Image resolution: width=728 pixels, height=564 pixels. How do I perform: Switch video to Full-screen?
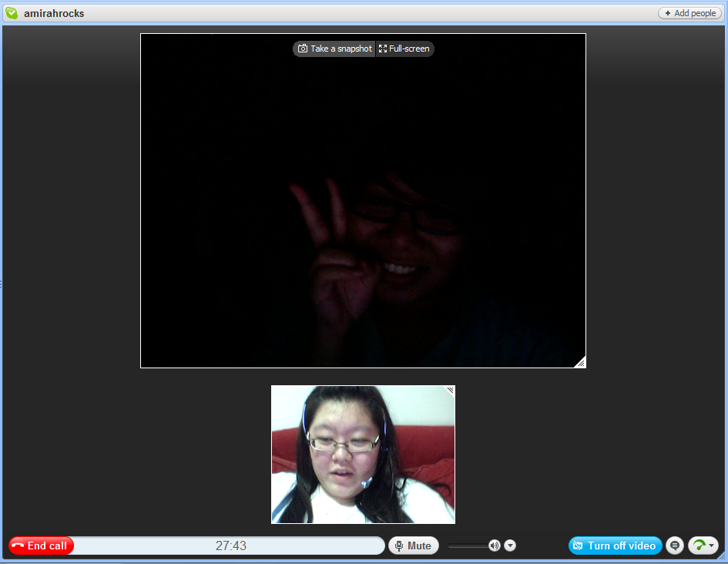(404, 49)
